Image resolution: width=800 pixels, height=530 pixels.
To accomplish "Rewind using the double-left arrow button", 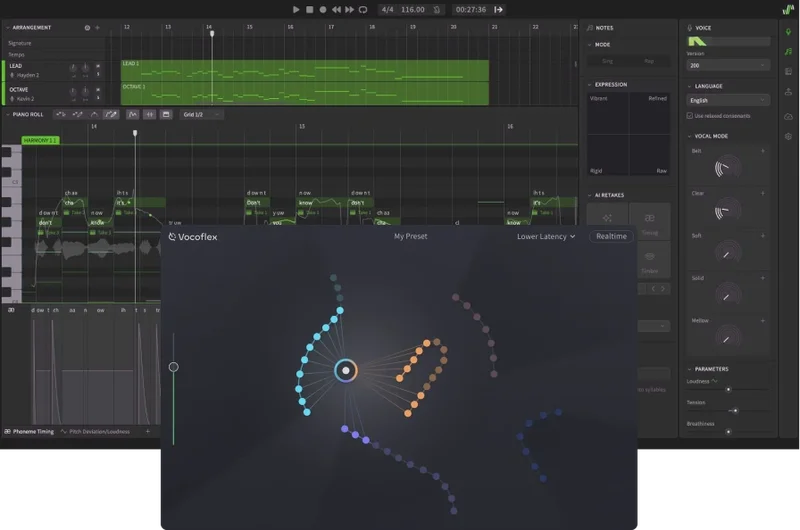I will pyautogui.click(x=336, y=9).
